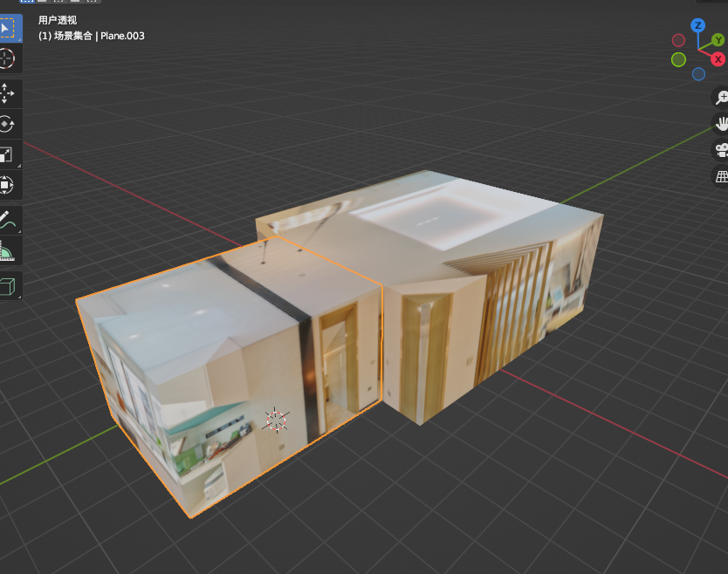728x574 pixels.
Task: Click the green Y axis on gizmo
Action: (x=718, y=40)
